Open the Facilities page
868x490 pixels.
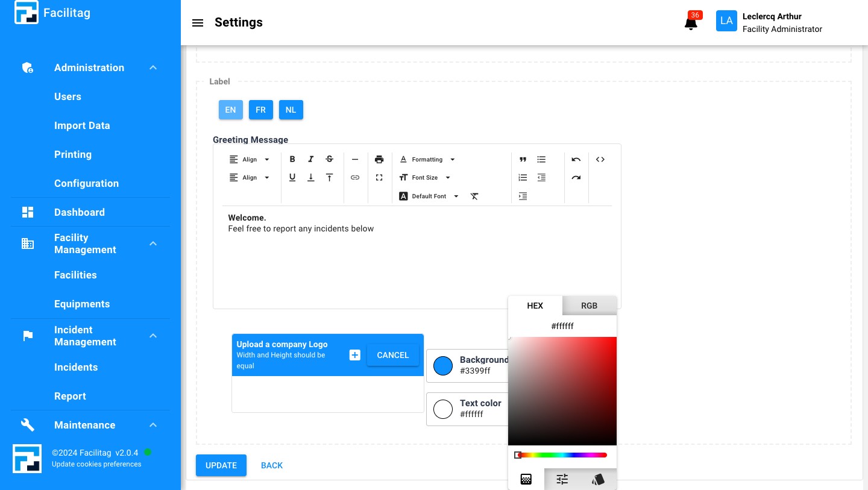(x=75, y=275)
